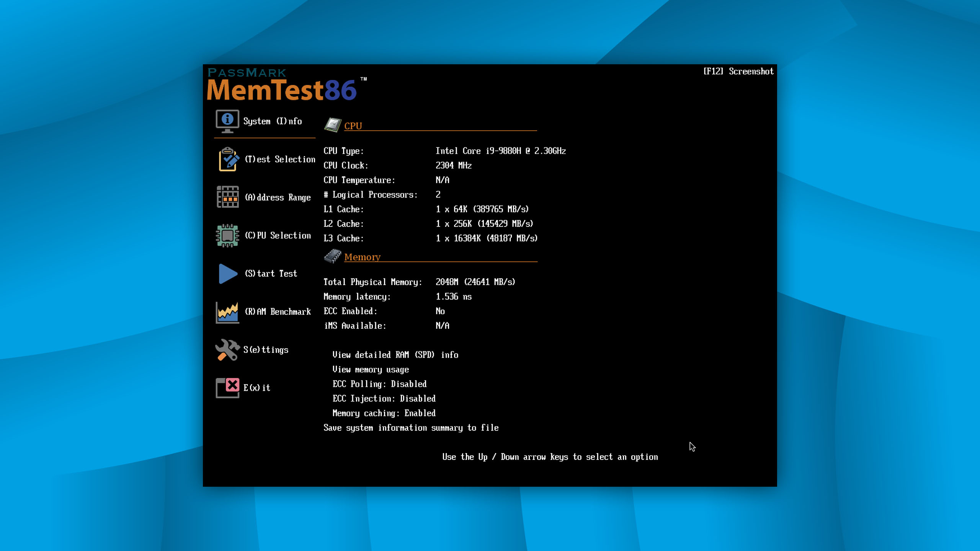
Task: Select the E(x)it menu label
Action: click(257, 388)
